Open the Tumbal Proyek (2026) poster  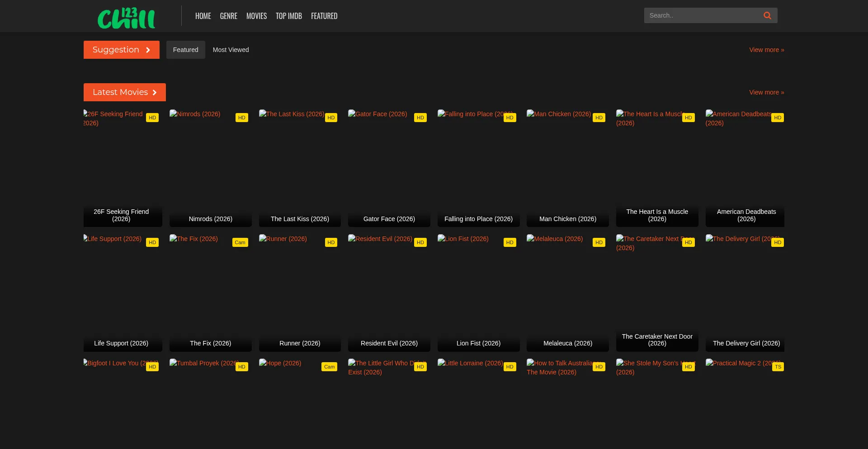pos(211,404)
